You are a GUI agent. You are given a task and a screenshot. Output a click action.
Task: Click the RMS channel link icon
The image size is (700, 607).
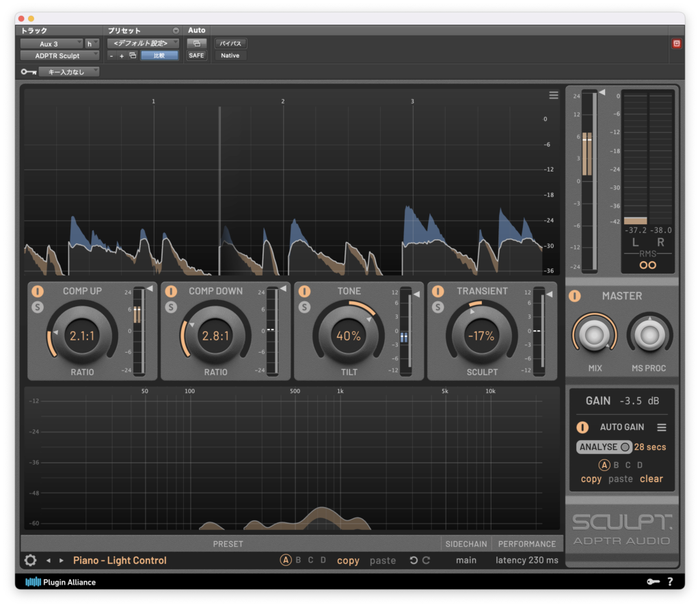pyautogui.click(x=648, y=265)
